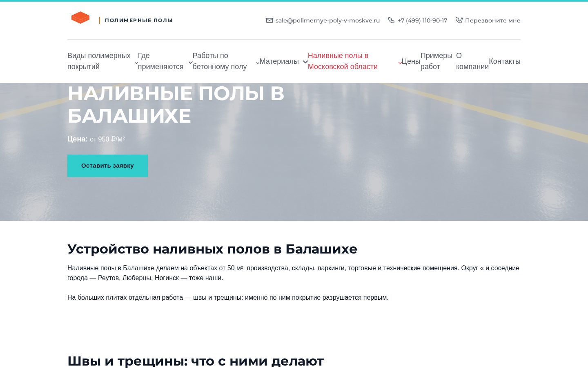588x368 pixels.
Task: Expand the Виды полимерных покрытий submenu chevron
Action: [136, 63]
